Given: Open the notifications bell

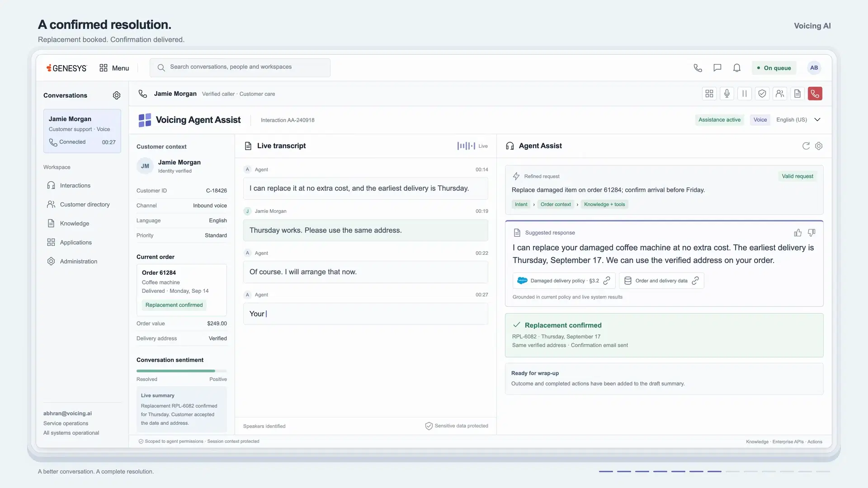Looking at the screenshot, I should pyautogui.click(x=736, y=68).
